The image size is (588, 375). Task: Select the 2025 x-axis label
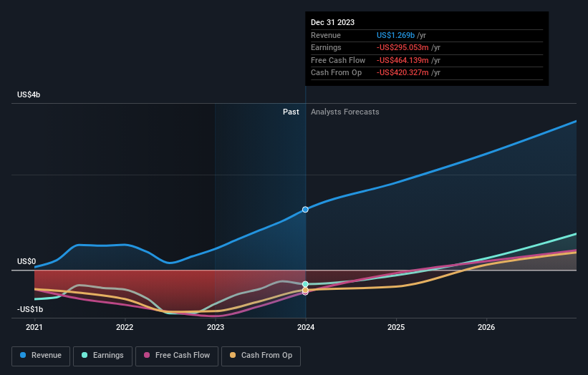pyautogui.click(x=396, y=328)
